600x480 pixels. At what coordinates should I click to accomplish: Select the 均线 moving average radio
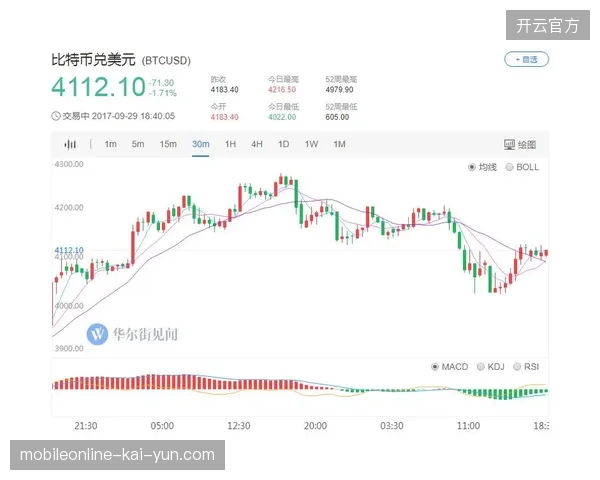472,167
